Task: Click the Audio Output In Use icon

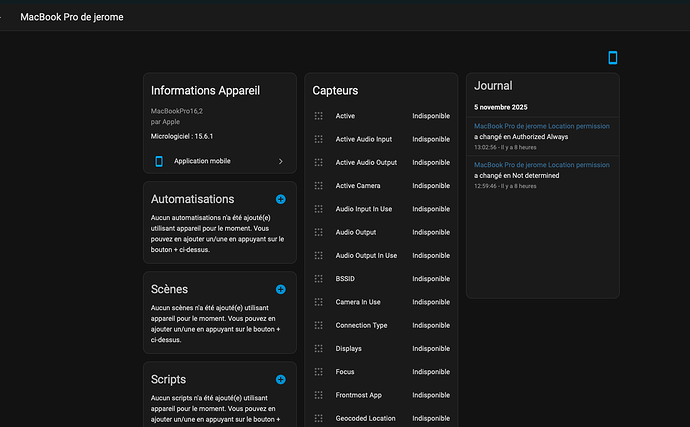Action: (319, 256)
